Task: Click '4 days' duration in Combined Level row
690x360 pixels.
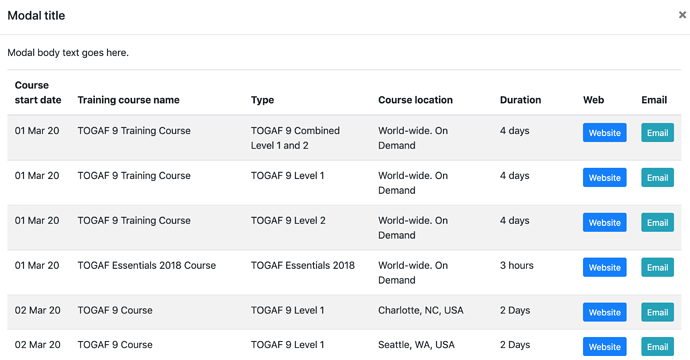Action: [x=514, y=131]
